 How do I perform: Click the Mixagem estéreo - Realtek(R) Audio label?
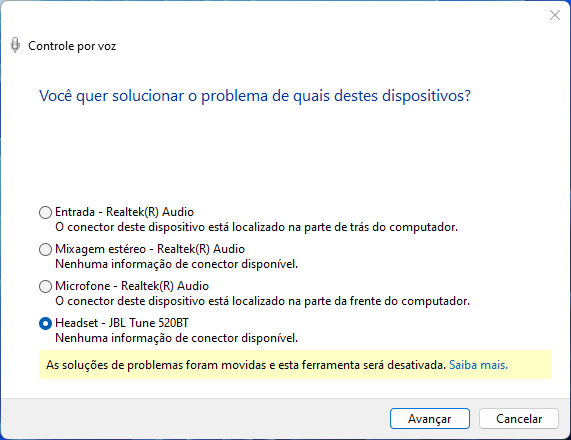tap(150, 249)
